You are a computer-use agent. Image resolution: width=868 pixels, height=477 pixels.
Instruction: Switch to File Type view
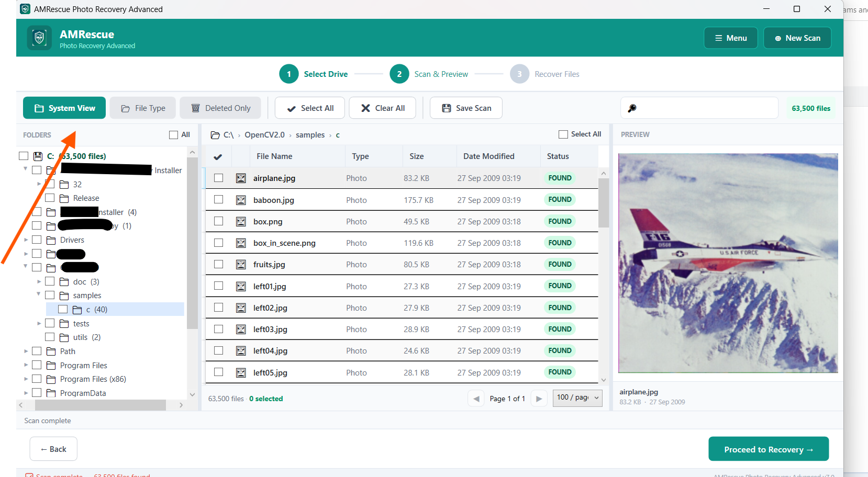coord(143,108)
